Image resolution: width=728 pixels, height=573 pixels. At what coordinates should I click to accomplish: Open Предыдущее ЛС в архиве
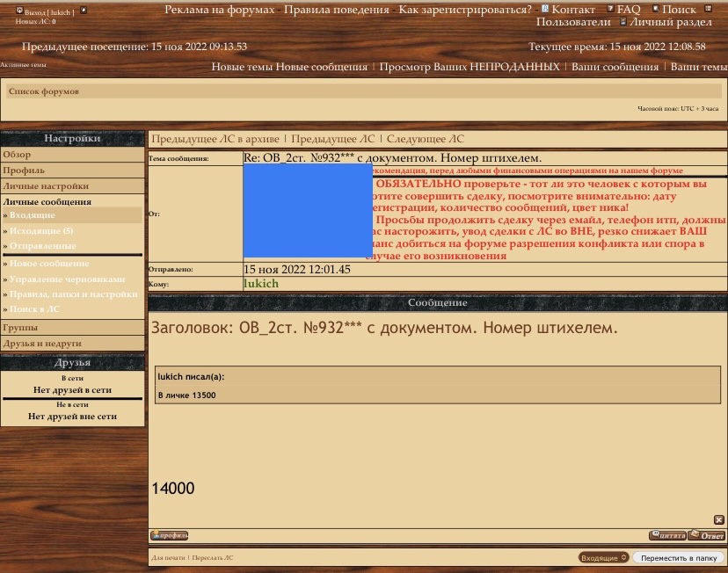point(215,139)
